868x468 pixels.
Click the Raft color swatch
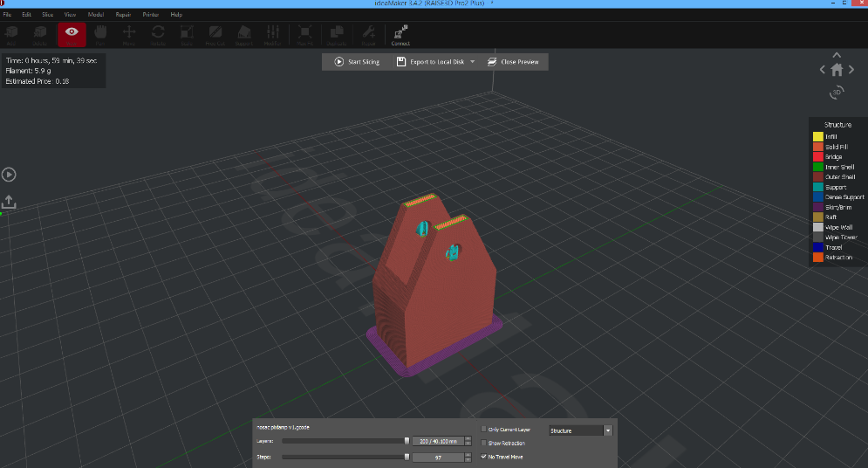pos(817,217)
